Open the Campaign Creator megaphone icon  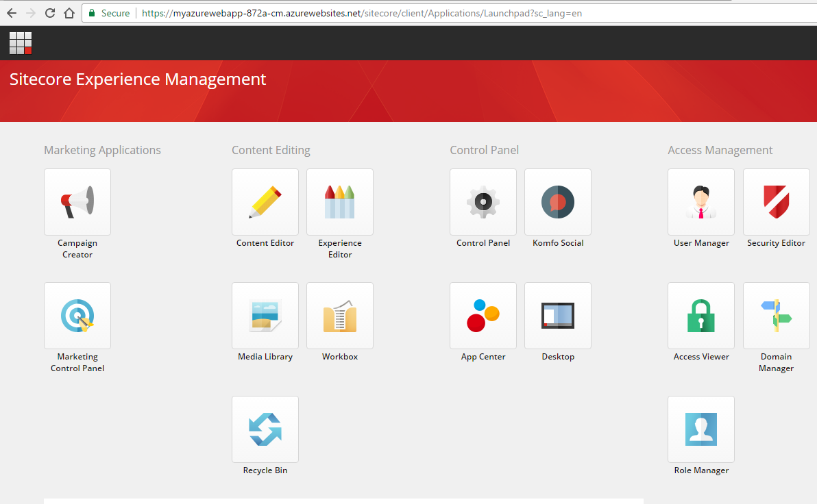coord(77,202)
